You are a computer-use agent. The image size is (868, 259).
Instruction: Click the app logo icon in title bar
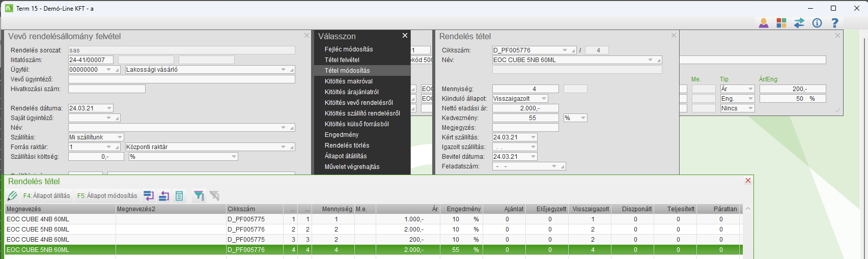pyautogui.click(x=9, y=8)
